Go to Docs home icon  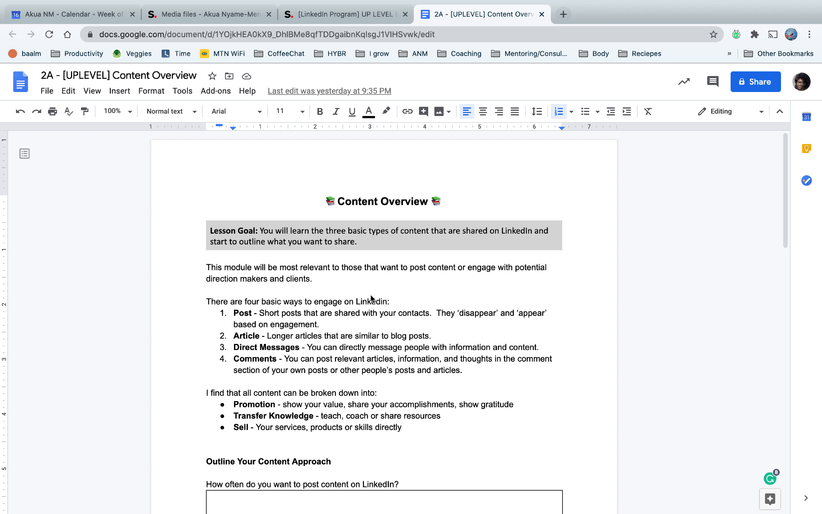tap(20, 82)
